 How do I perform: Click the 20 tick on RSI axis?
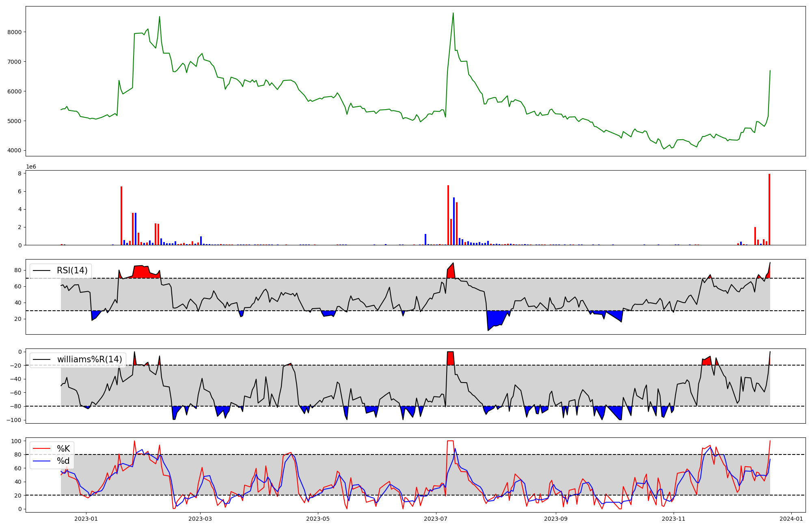point(18,319)
